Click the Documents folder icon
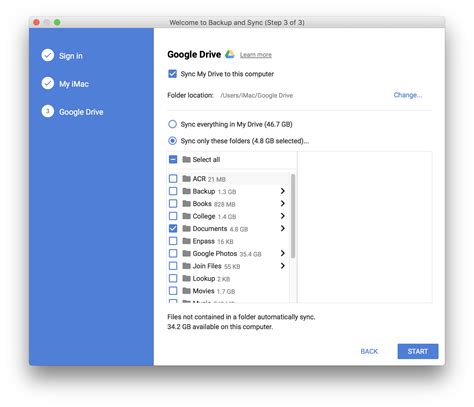Screen dimensions: 474x407 (x=186, y=228)
